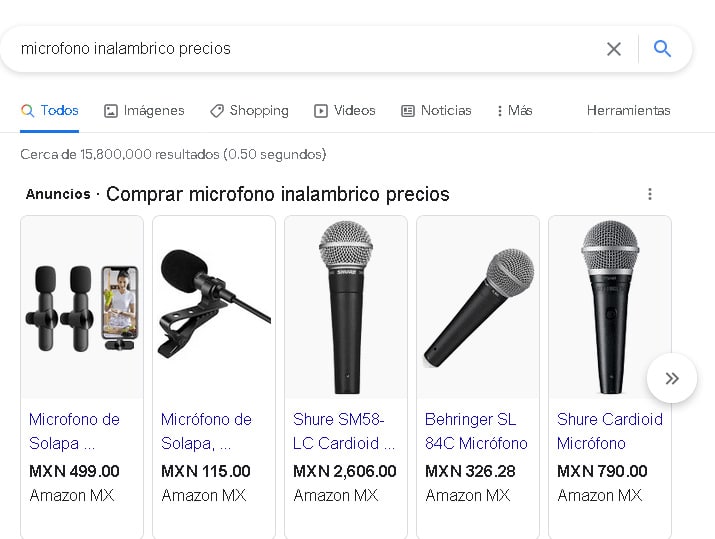Click 'Amazon MX' under the Shure SM58 listing

(x=336, y=495)
